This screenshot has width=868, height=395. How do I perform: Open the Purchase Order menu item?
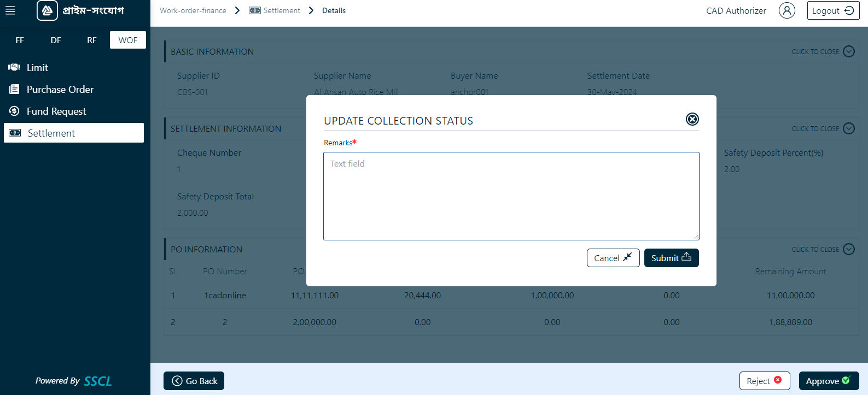(x=74, y=89)
